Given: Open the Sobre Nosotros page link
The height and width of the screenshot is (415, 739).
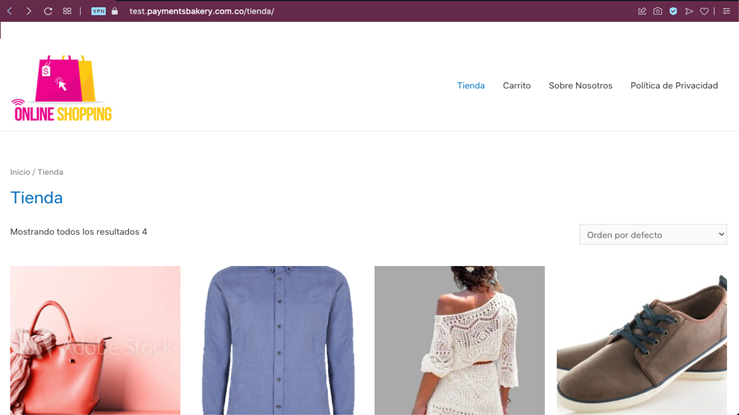Looking at the screenshot, I should 580,86.
